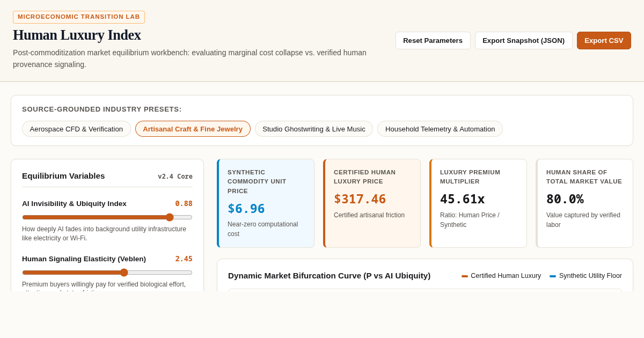This screenshot has width=644, height=338.
Task: Export Snapshot as JSON
Action: pyautogui.click(x=523, y=40)
